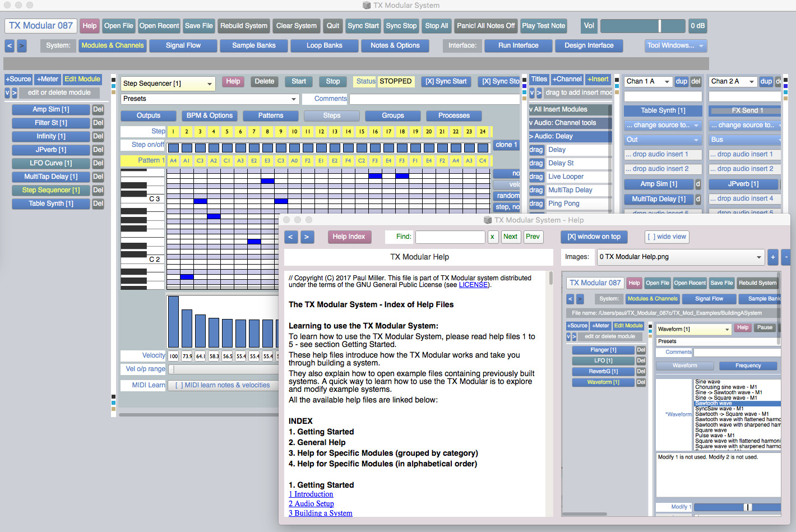
Task: Toggle the window on top checkbox
Action: (594, 237)
